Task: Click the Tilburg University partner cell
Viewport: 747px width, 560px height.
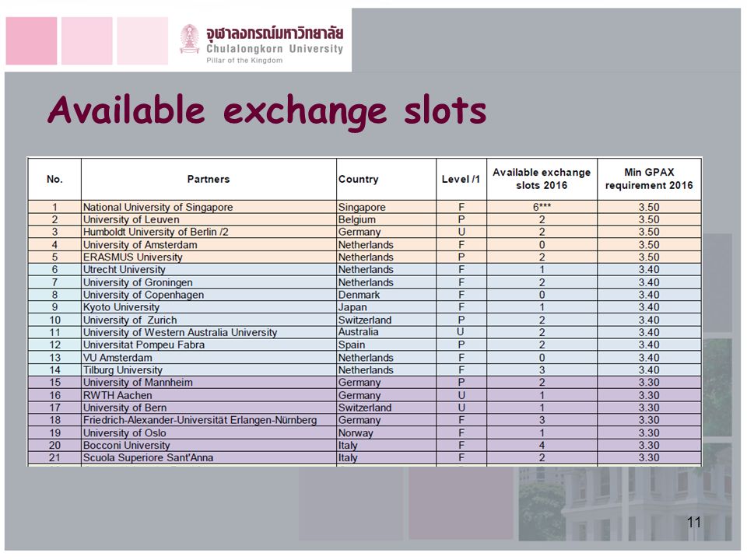Action: 209,370
